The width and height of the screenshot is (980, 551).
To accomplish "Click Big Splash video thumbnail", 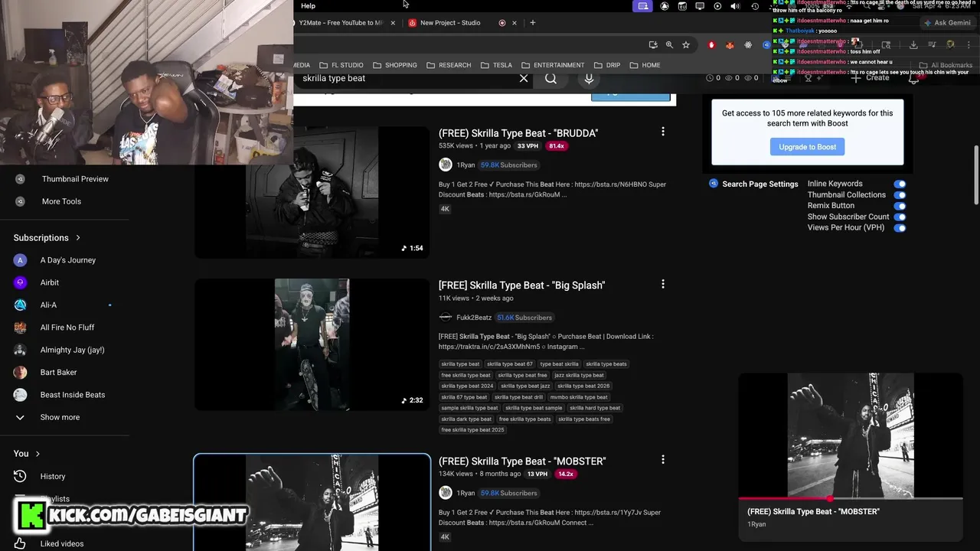I will click(312, 344).
